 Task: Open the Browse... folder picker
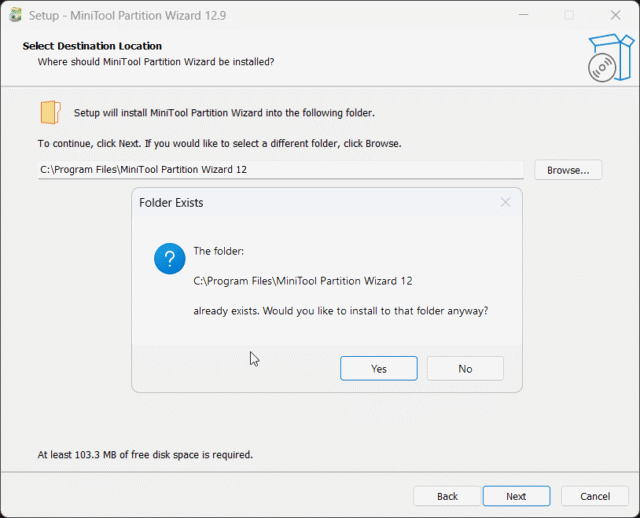tap(568, 170)
